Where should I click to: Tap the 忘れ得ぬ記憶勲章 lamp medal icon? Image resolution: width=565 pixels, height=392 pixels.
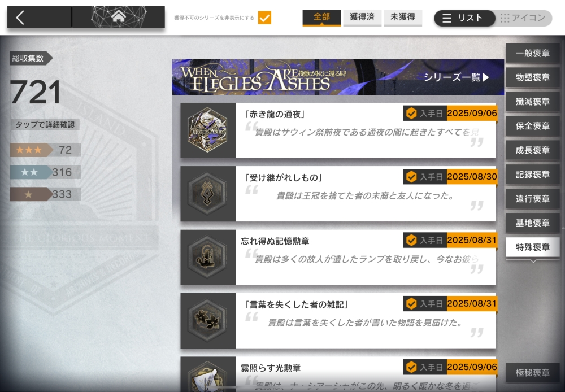207,257
